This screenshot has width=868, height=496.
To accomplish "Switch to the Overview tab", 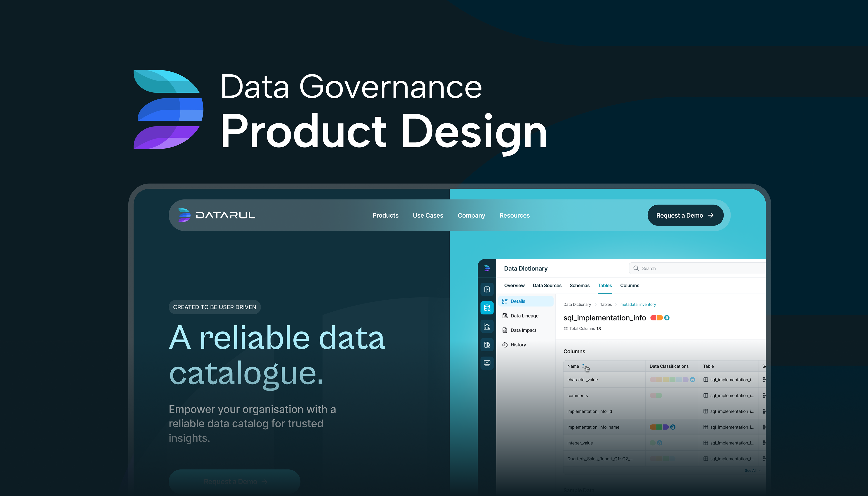I will (x=514, y=285).
